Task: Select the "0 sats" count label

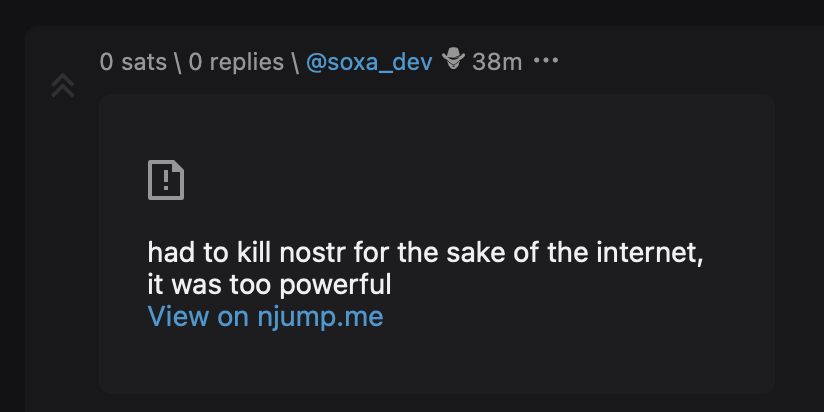Action: coord(133,63)
